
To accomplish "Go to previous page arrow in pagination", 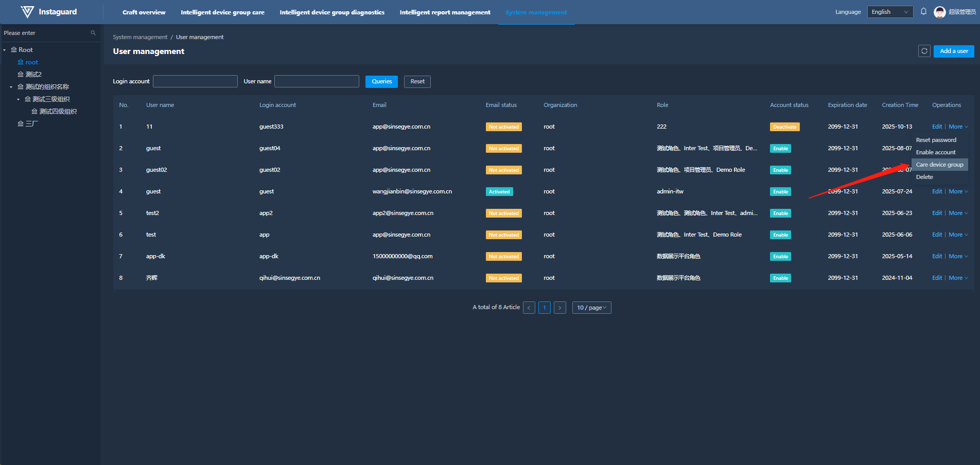I will (x=529, y=308).
